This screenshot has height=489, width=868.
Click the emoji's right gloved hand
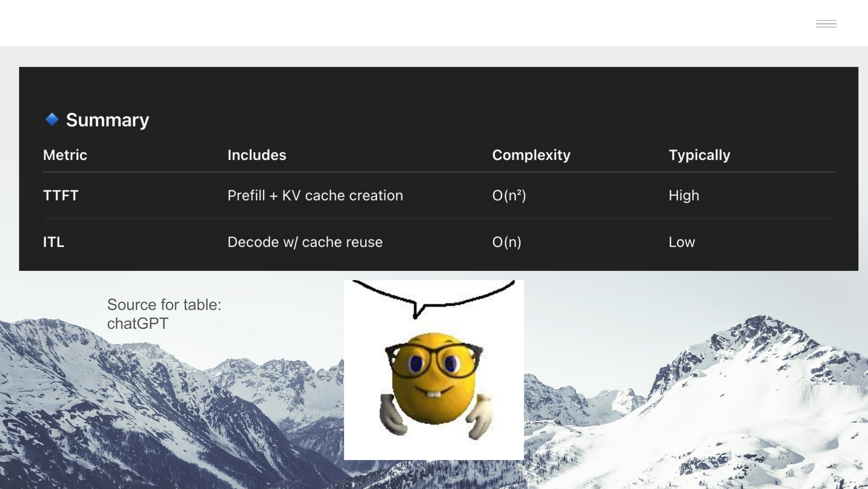(x=479, y=416)
